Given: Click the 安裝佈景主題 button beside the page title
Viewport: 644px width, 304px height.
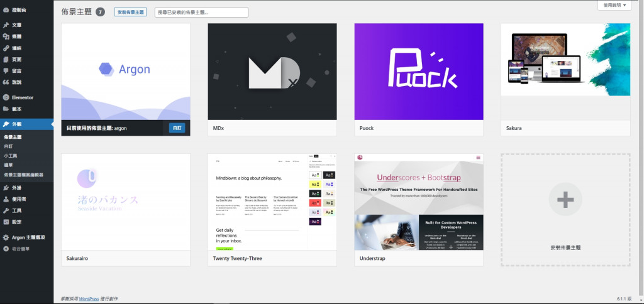Looking at the screenshot, I should click(131, 13).
